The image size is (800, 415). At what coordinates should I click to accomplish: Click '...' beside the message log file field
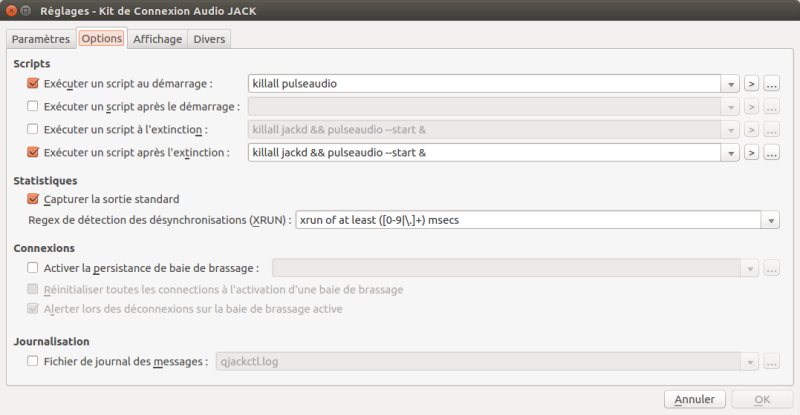tap(771, 362)
